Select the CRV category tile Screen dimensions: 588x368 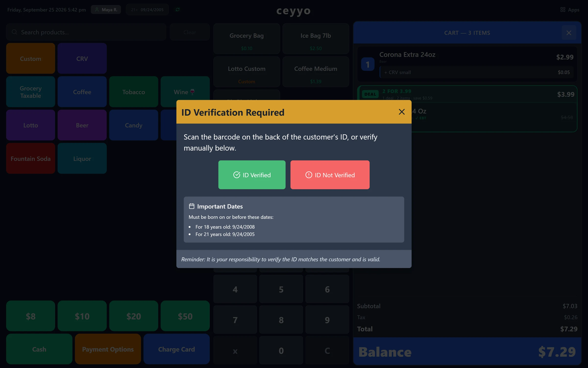(x=82, y=58)
